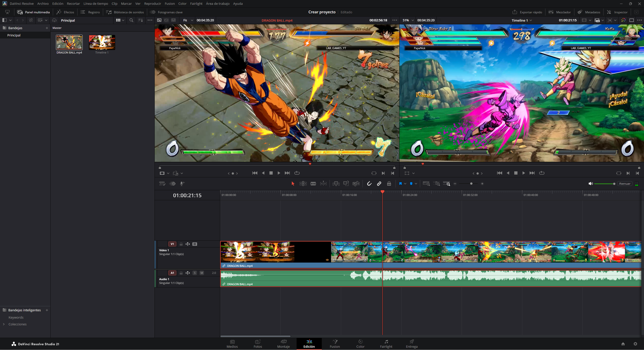Select the DRAGON BALL.mp4 thumbnail

click(x=69, y=42)
